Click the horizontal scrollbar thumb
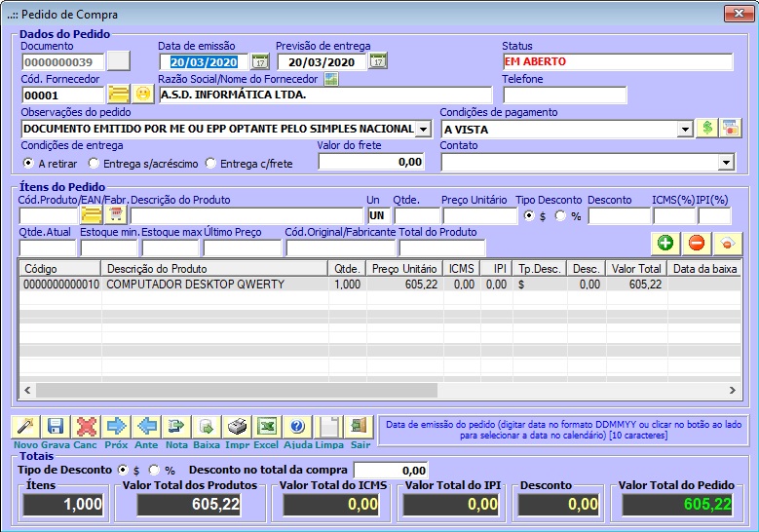 [x=237, y=390]
